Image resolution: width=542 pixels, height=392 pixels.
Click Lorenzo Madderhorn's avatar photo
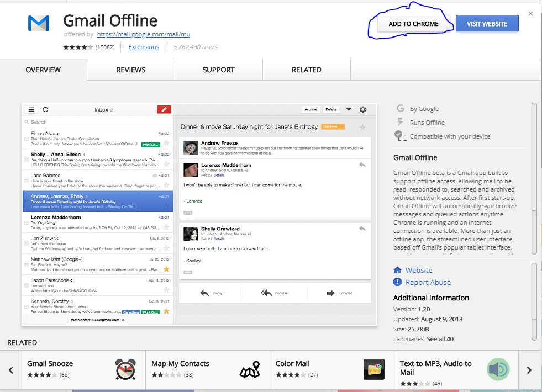[191, 170]
